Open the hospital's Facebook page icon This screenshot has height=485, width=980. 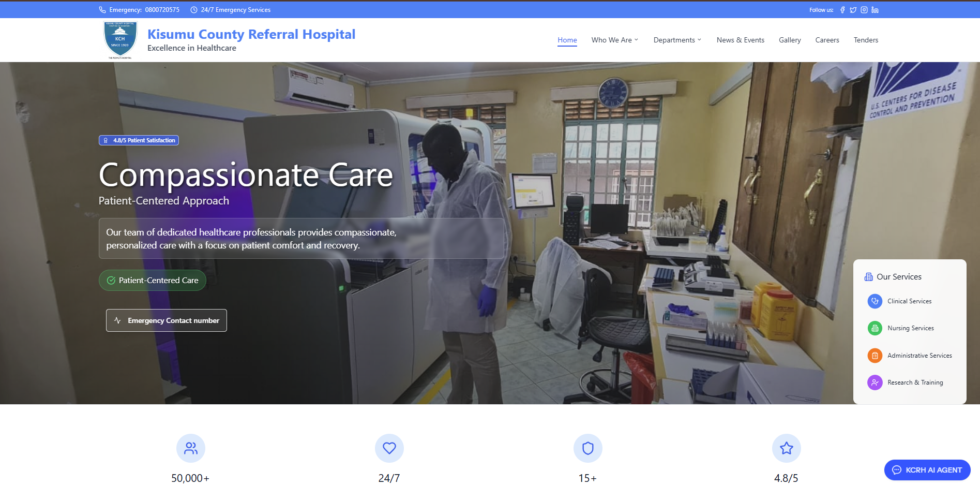(842, 9)
